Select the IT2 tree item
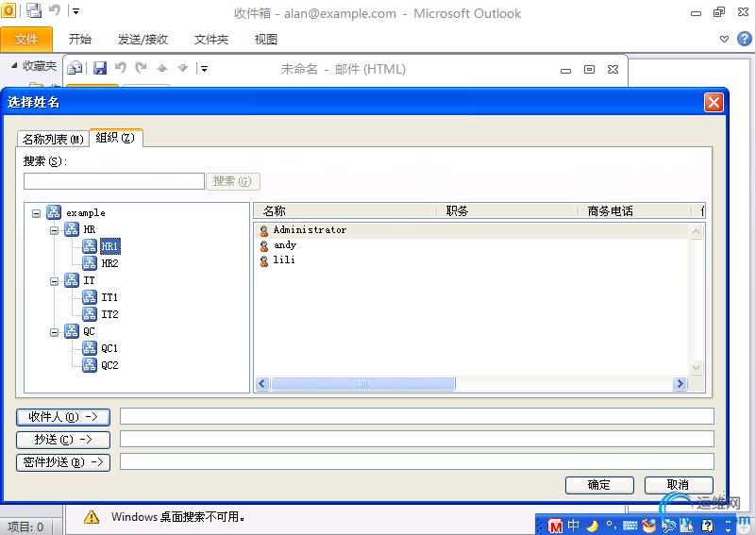Viewport: 756px width, 535px height. click(109, 314)
